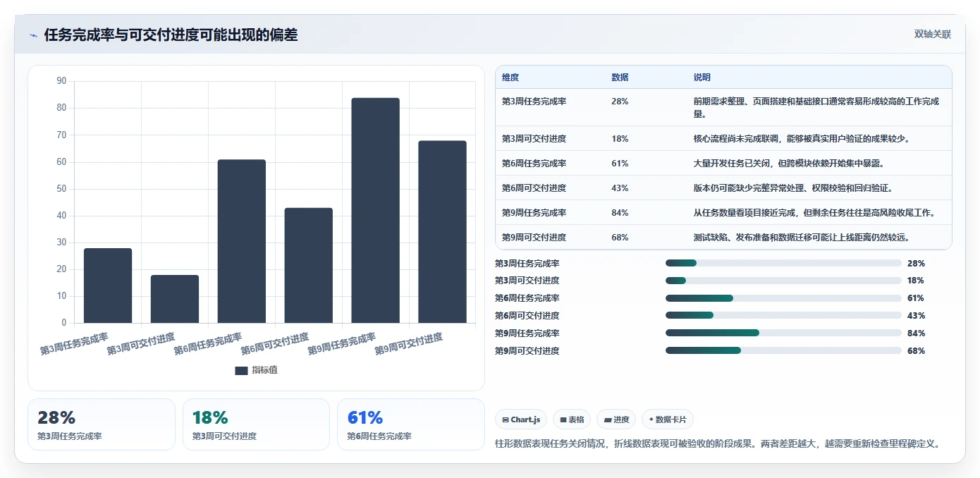This screenshot has height=478, width=980.
Task: Click the 第3周可交付进度 bar in the chart
Action: tap(175, 299)
